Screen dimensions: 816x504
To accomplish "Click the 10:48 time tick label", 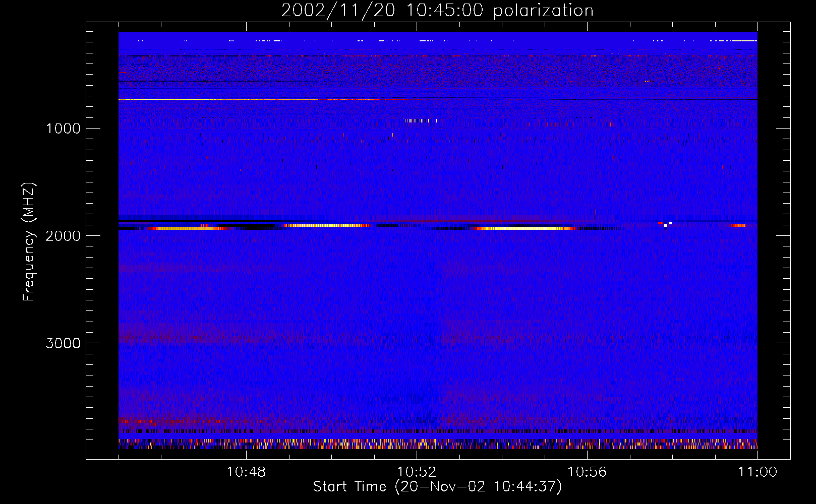I will [x=246, y=472].
